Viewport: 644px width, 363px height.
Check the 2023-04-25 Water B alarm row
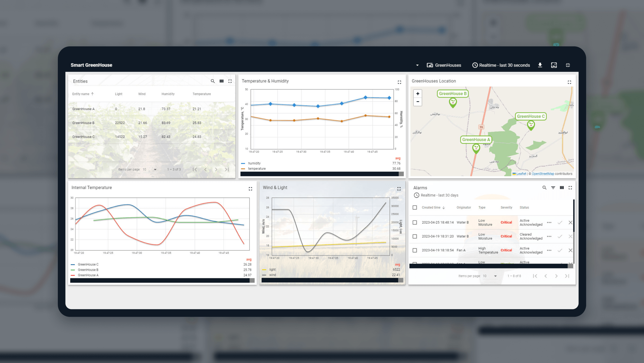pyautogui.click(x=415, y=222)
